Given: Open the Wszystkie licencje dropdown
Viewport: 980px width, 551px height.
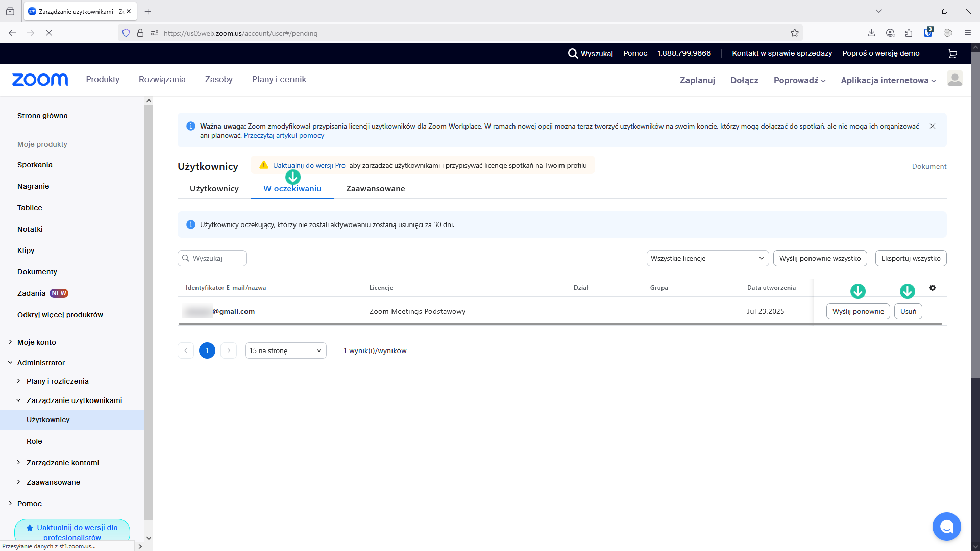Looking at the screenshot, I should coord(707,258).
